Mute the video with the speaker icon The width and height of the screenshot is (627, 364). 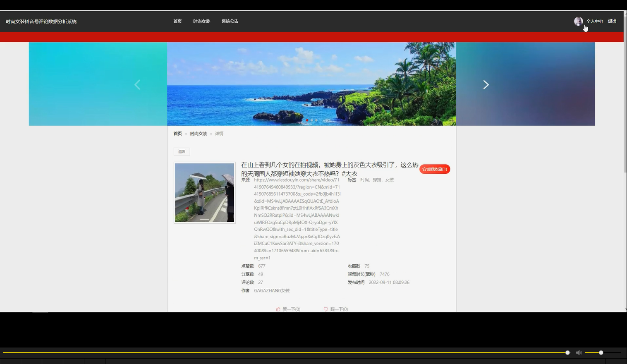click(579, 352)
